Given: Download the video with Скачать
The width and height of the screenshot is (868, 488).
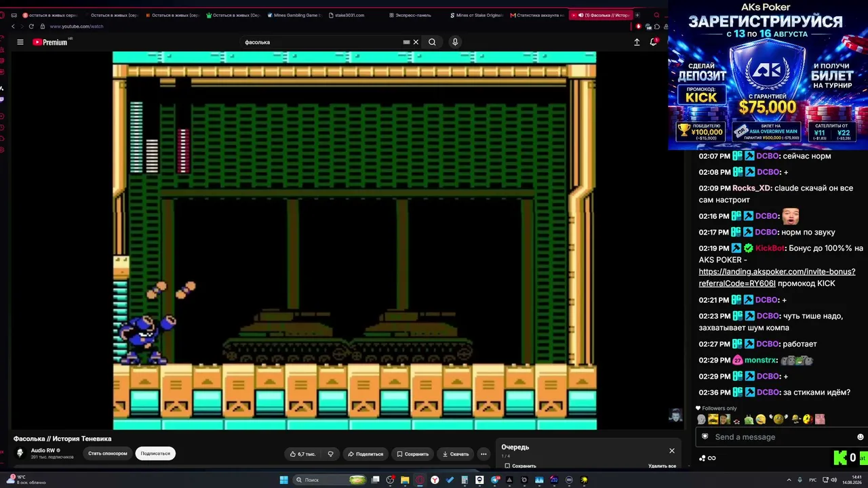Looking at the screenshot, I should coord(455,454).
